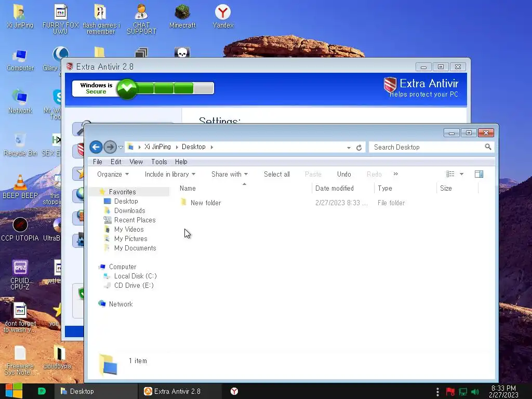Click Select all in Explorer toolbar
Viewport: 532px width, 399px height.
pos(277,174)
